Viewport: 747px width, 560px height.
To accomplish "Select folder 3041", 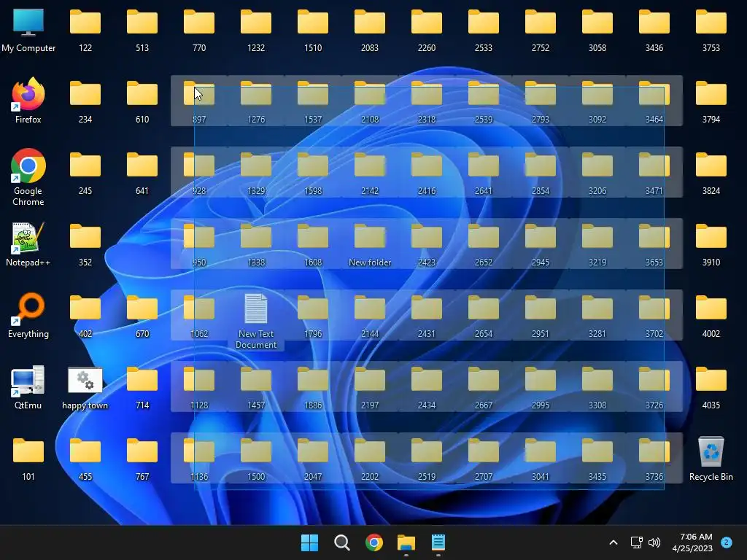I will 541,458.
